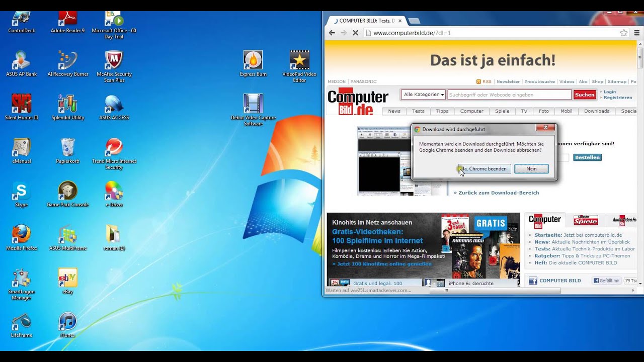The height and width of the screenshot is (362, 644).
Task: Open the Newsletter header link
Action: point(508,81)
